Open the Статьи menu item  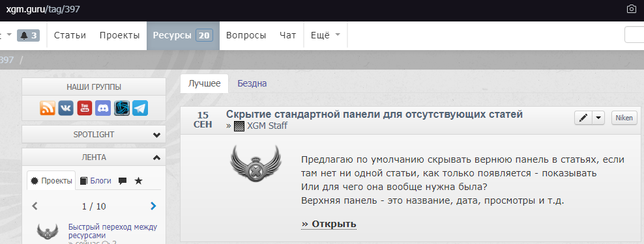(70, 36)
